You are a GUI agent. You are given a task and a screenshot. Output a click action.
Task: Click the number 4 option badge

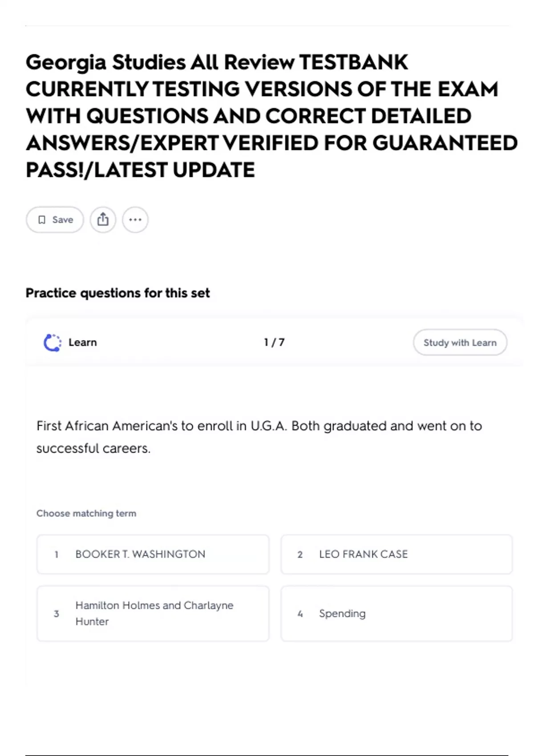tap(300, 614)
